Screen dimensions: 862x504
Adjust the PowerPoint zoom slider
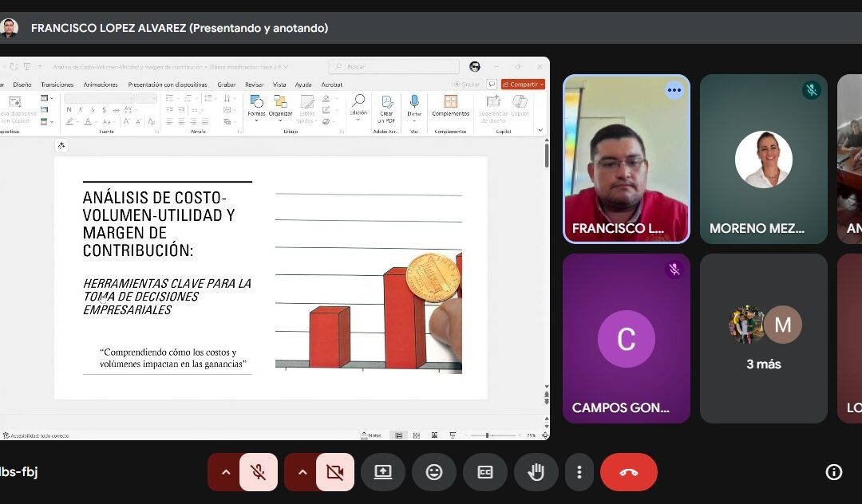coord(488,435)
